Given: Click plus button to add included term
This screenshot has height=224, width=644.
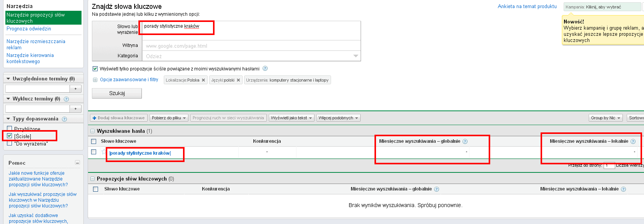Looking at the screenshot, I should (x=76, y=89).
